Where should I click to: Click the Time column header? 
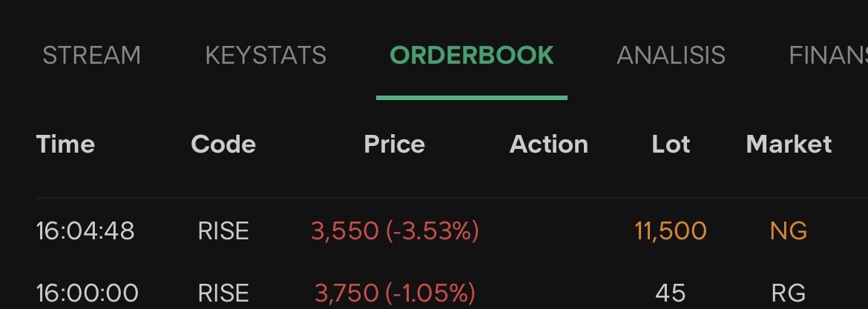click(65, 144)
